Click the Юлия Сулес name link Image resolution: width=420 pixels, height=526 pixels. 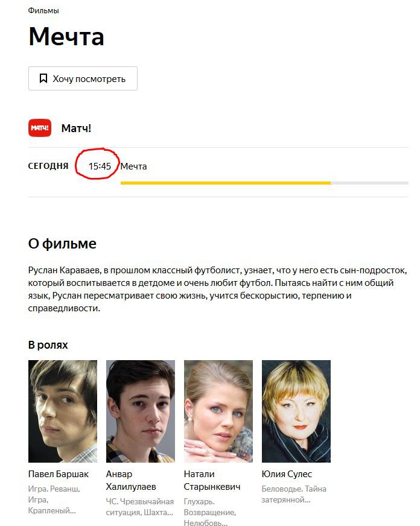[x=287, y=474]
